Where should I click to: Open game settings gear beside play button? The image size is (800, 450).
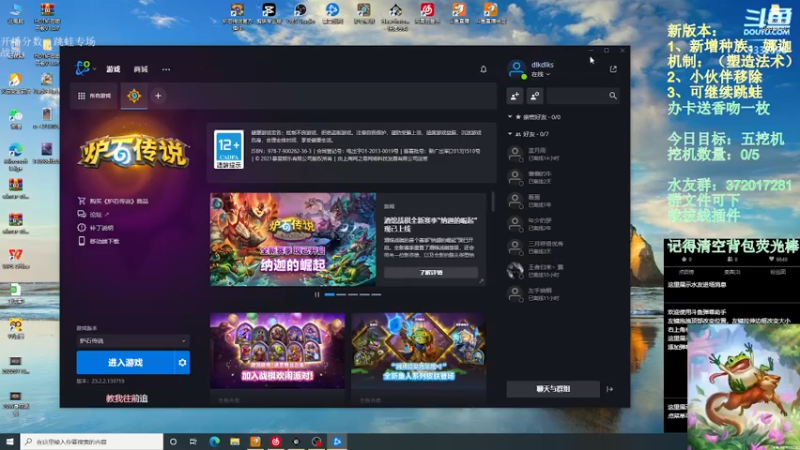pyautogui.click(x=182, y=362)
